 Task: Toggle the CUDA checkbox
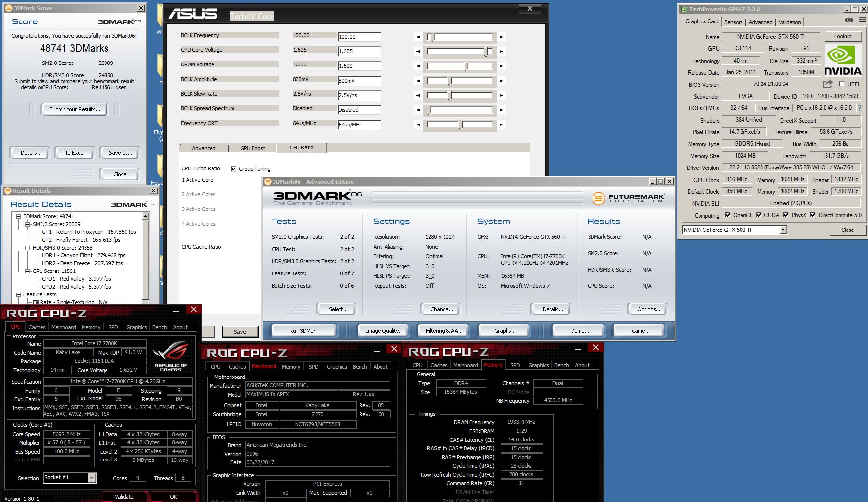759,215
